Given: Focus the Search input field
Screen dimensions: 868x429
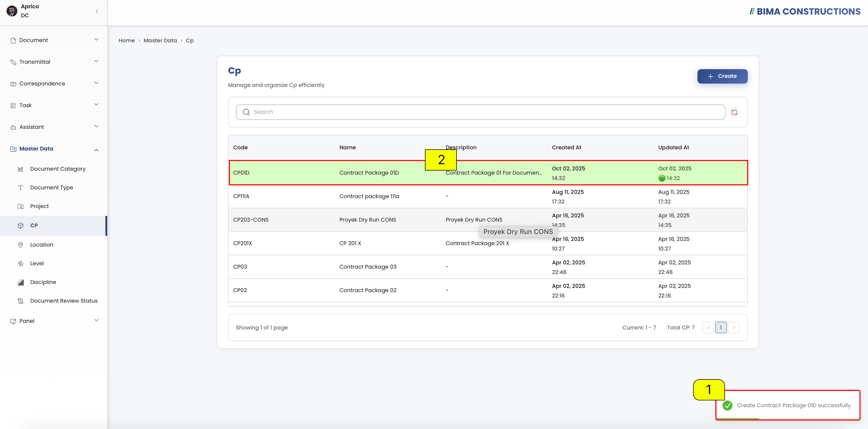Looking at the screenshot, I should 481,112.
